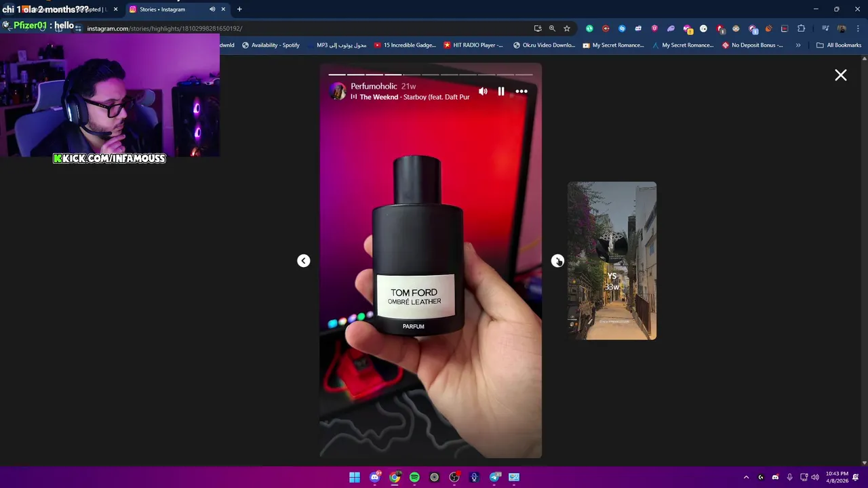The height and width of the screenshot is (488, 868).
Task: Mute the Instagram tab audio icon
Action: [x=212, y=9]
